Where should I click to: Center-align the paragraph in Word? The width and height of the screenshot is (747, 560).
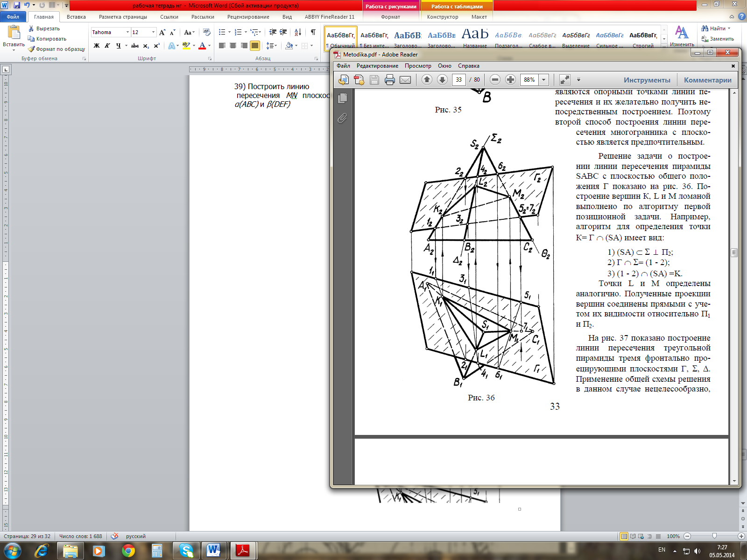[233, 46]
